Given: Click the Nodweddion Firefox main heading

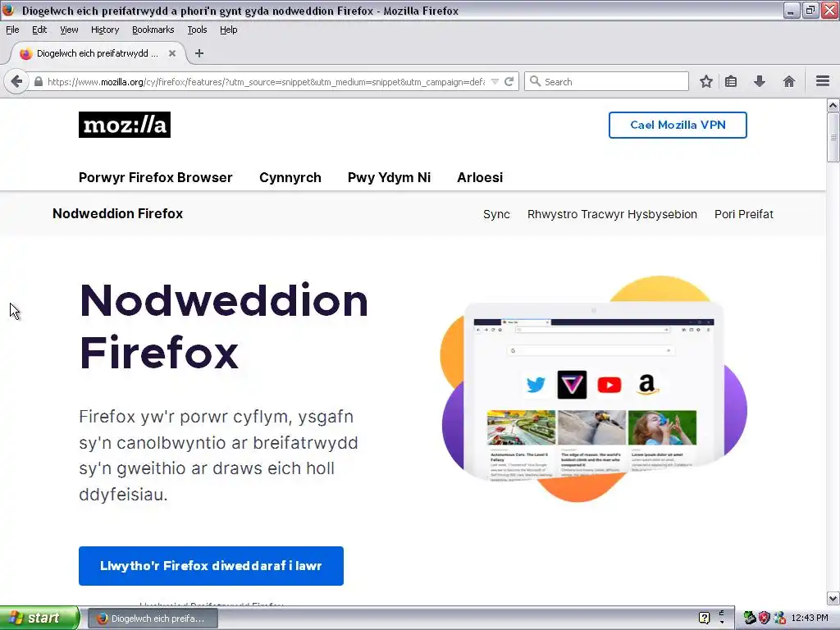Looking at the screenshot, I should coord(223,326).
